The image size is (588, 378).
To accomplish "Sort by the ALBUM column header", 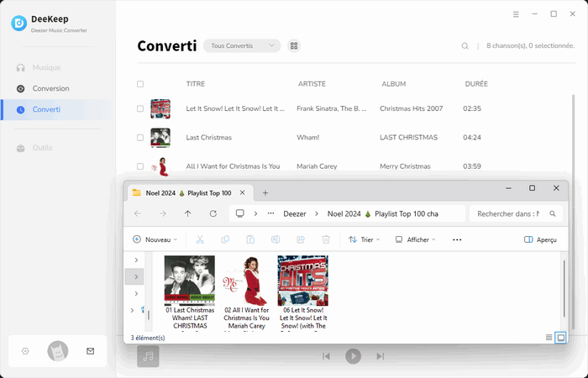I will (393, 84).
